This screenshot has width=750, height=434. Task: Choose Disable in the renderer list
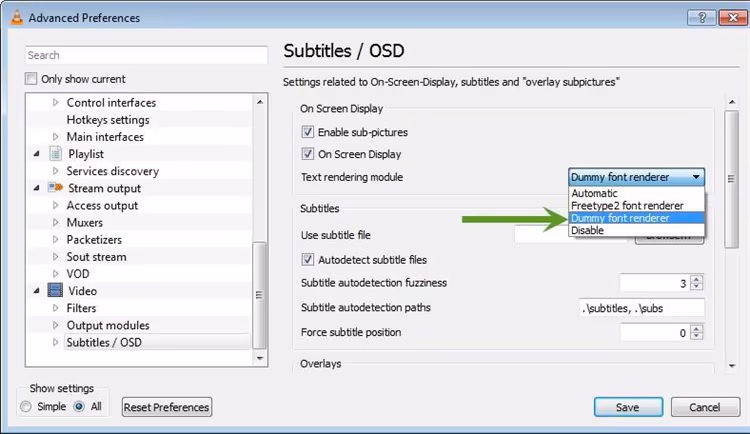click(637, 230)
